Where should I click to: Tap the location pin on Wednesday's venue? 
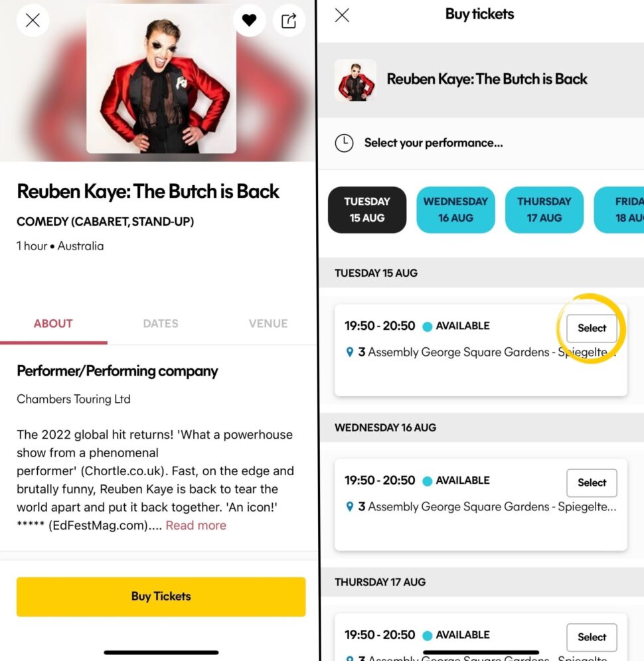tap(350, 506)
